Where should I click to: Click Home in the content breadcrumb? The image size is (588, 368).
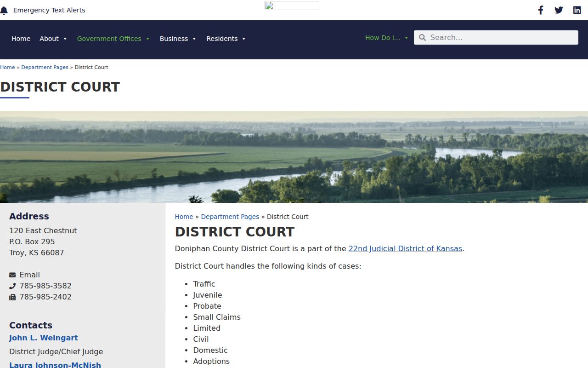pyautogui.click(x=184, y=217)
